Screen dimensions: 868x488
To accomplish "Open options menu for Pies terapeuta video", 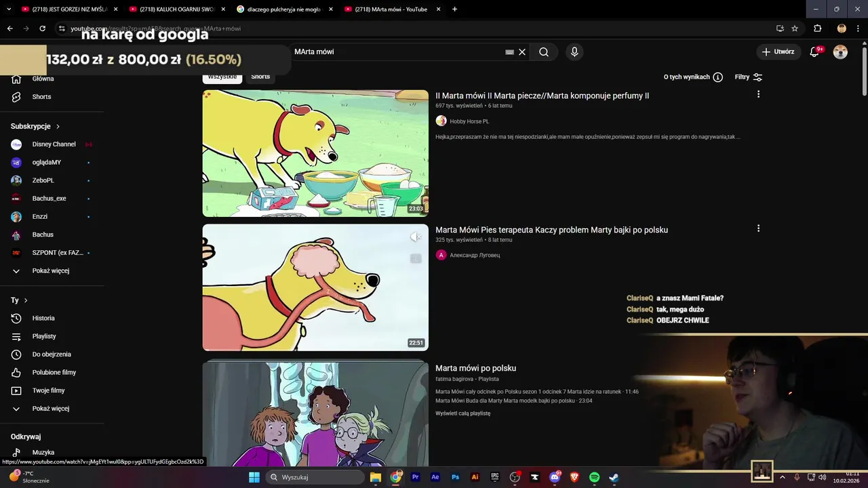I will tap(758, 228).
